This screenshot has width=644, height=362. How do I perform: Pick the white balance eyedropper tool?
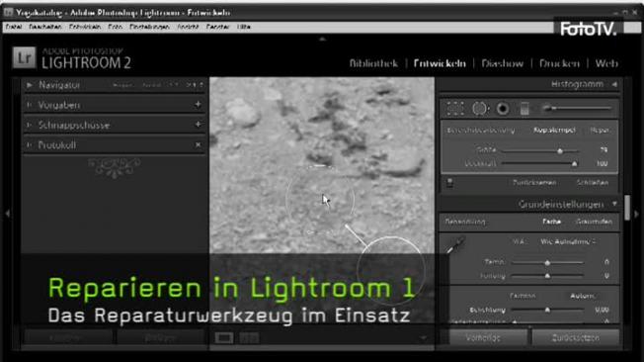click(455, 244)
